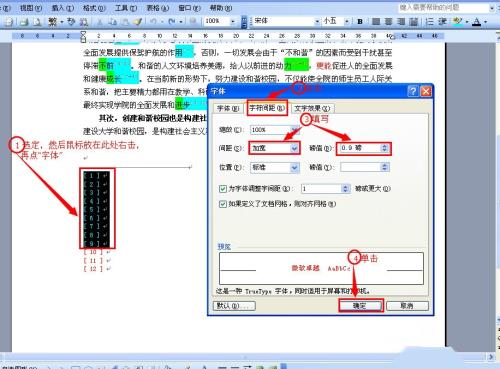Click the Print icon in toolbar
The width and height of the screenshot is (500, 369).
(x=24, y=22)
